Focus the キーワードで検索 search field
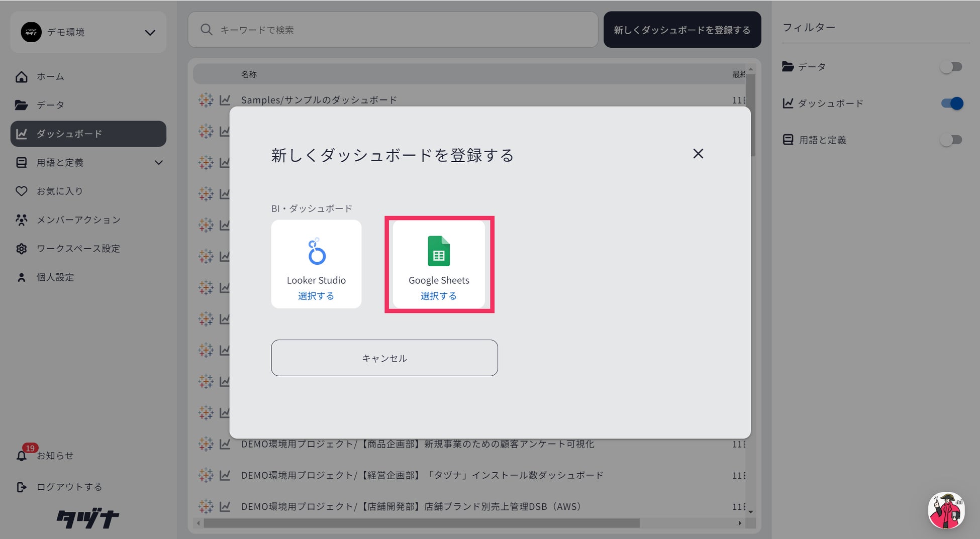The image size is (980, 539). click(x=393, y=30)
